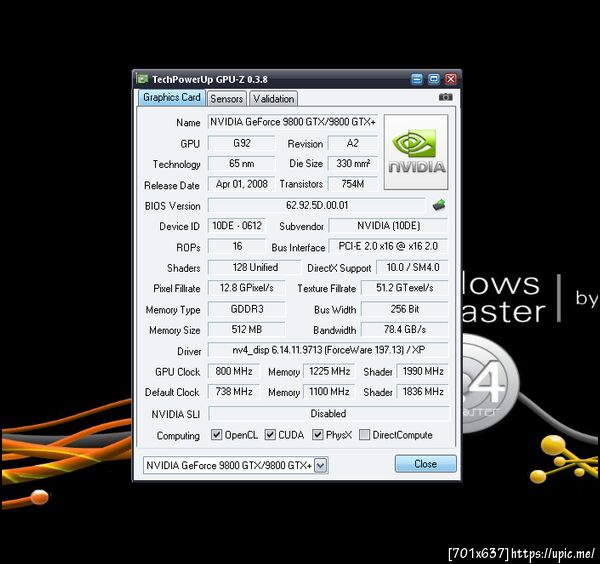Click the Subvendor field NVIDIA (10DE)
The height and width of the screenshot is (564, 600).
(388, 225)
